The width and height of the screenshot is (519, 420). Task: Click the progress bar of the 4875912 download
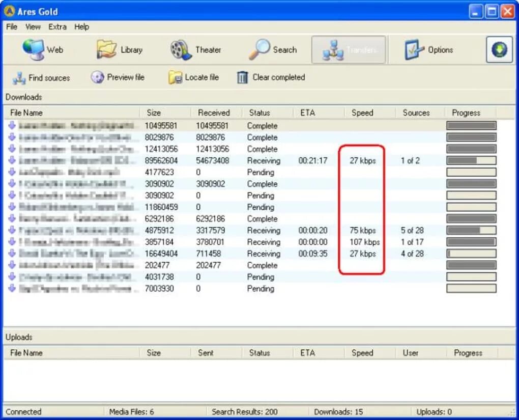pos(471,230)
